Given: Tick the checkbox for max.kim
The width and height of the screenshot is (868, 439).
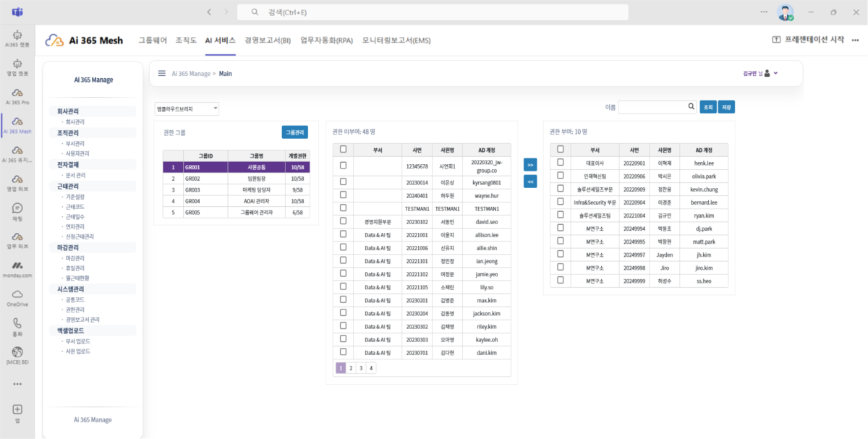Looking at the screenshot, I should (x=343, y=299).
